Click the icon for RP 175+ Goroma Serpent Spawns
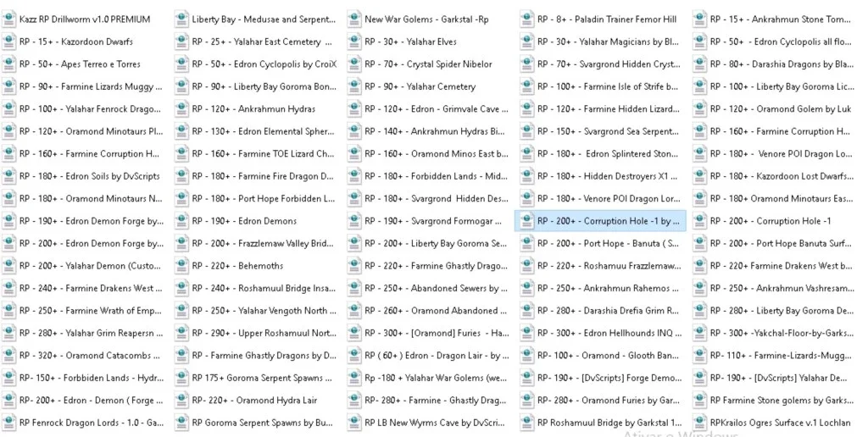 click(x=181, y=379)
